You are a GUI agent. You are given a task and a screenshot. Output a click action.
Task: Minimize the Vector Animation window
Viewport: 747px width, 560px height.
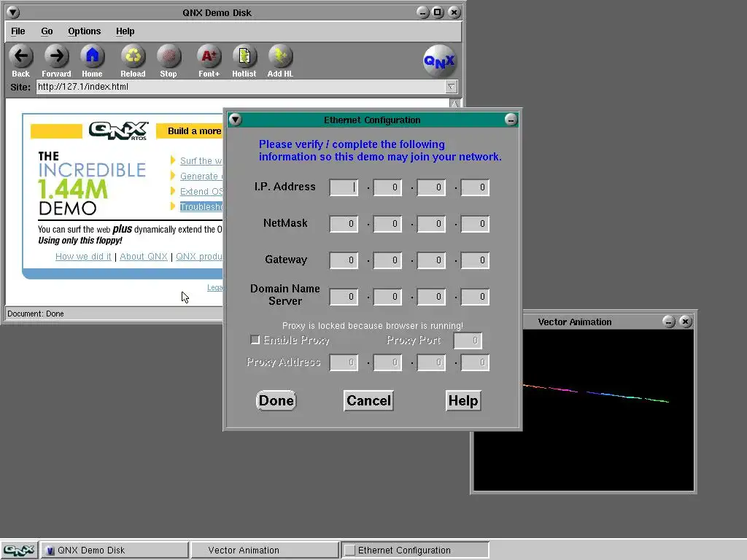[x=669, y=322]
